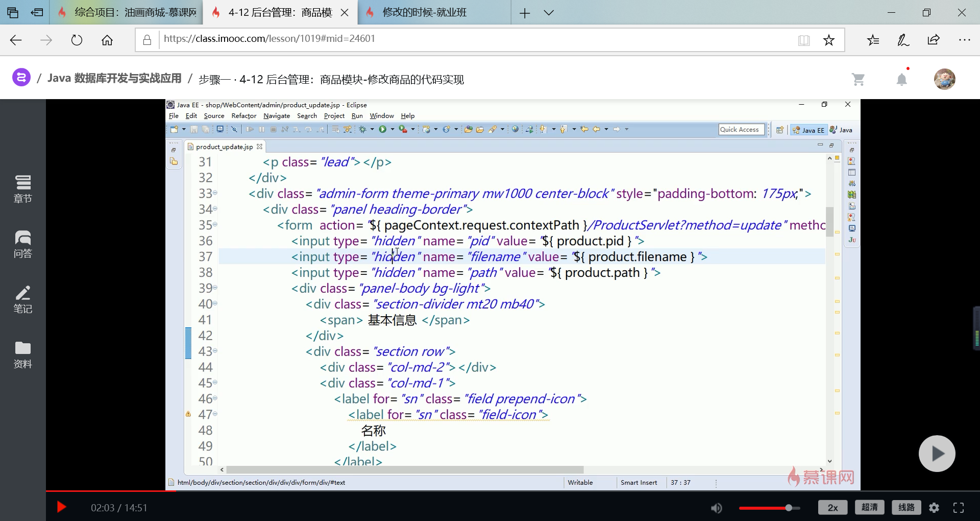Click the 线路 line button
The width and height of the screenshot is (980, 521).
(x=906, y=507)
